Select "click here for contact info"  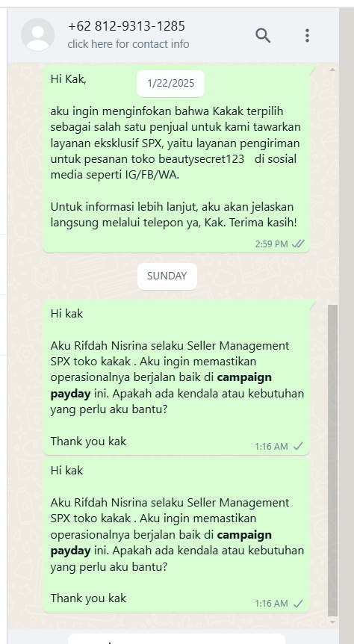pos(128,44)
